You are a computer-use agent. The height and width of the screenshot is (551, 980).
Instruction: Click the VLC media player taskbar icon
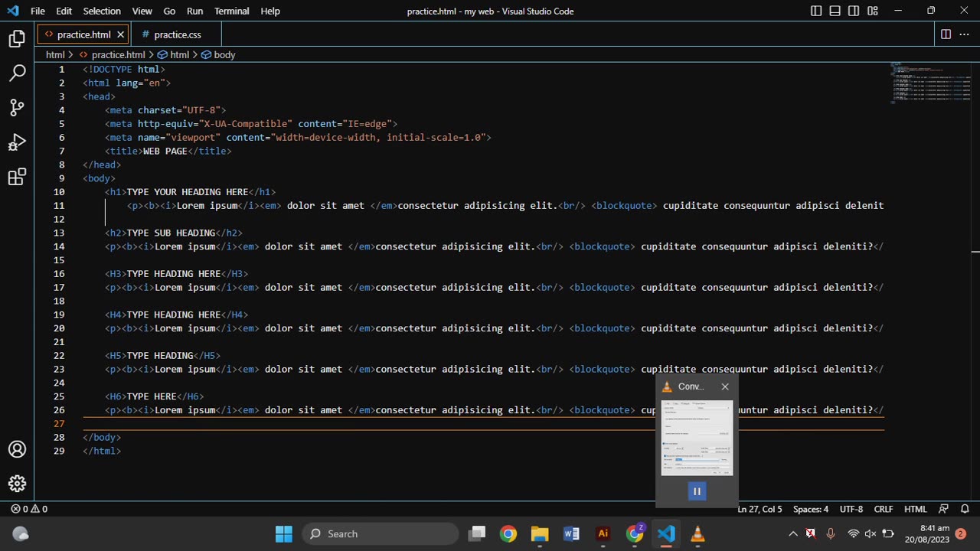pos(697,533)
